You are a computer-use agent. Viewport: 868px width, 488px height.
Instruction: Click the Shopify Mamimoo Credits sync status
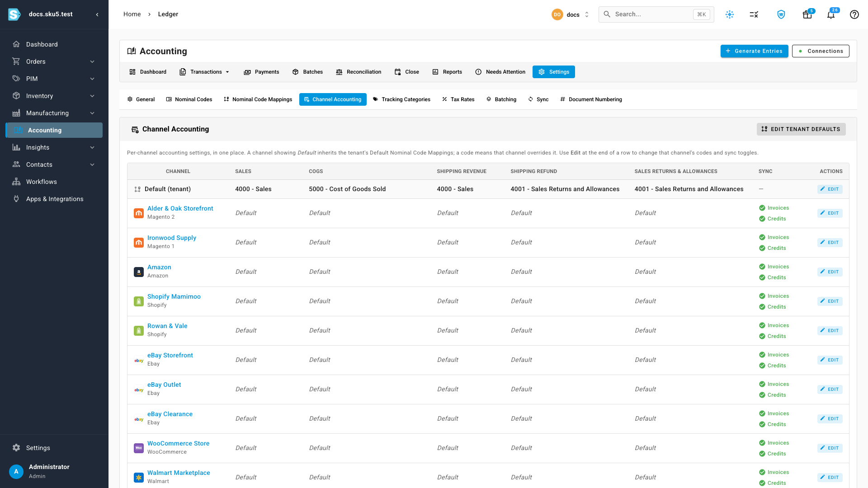click(772, 307)
